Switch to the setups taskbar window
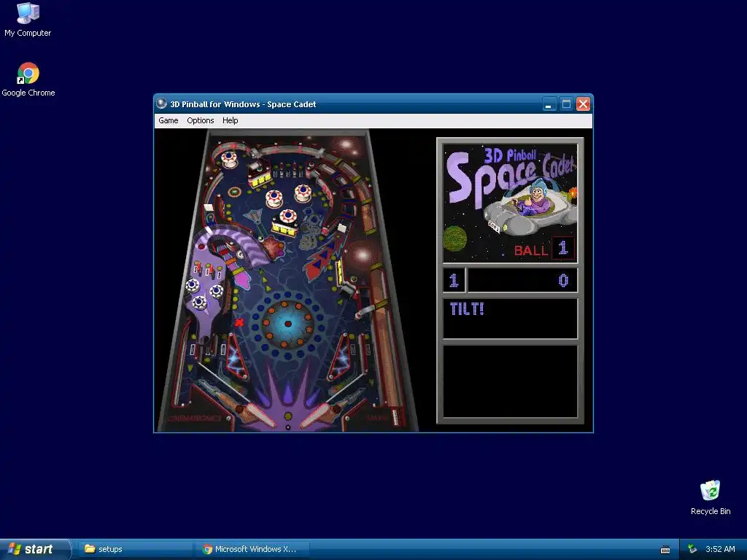 click(x=135, y=549)
